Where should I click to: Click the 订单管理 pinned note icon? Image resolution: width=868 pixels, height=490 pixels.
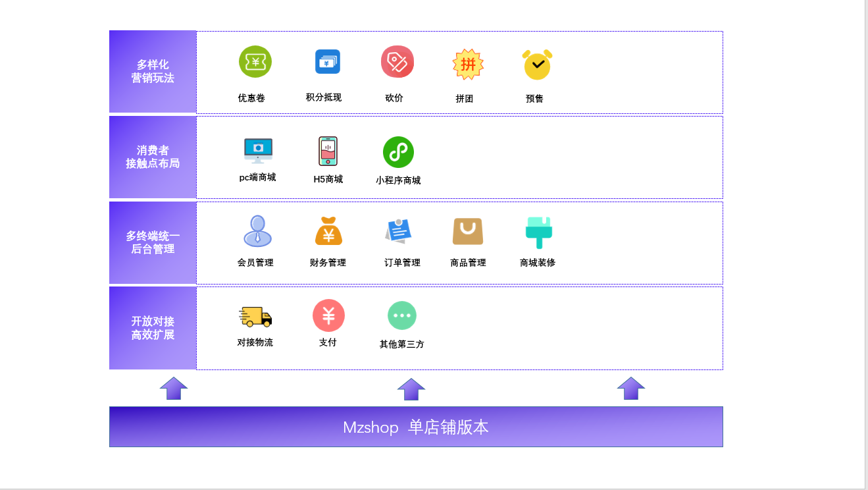(398, 231)
